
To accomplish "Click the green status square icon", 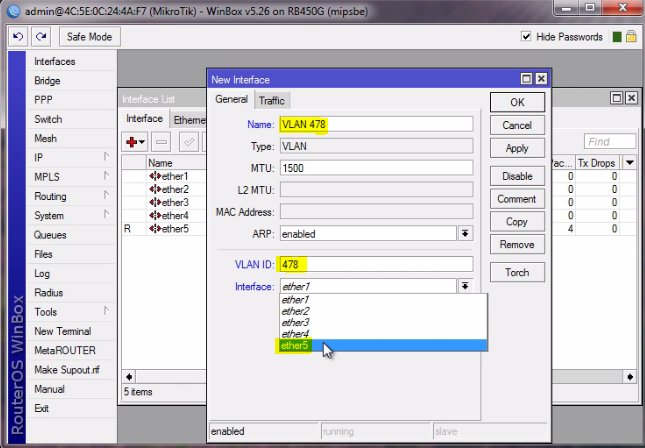I will (617, 37).
